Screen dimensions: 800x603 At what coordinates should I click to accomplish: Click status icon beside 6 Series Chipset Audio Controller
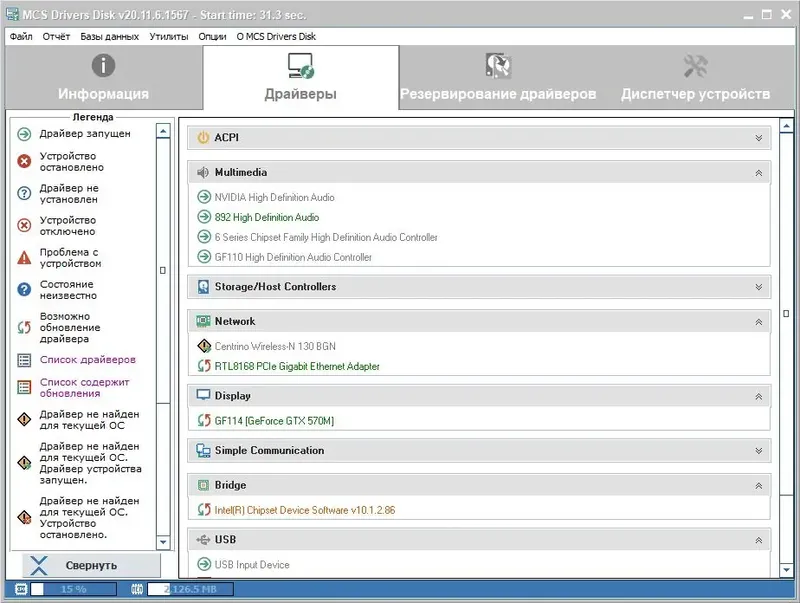click(x=204, y=237)
